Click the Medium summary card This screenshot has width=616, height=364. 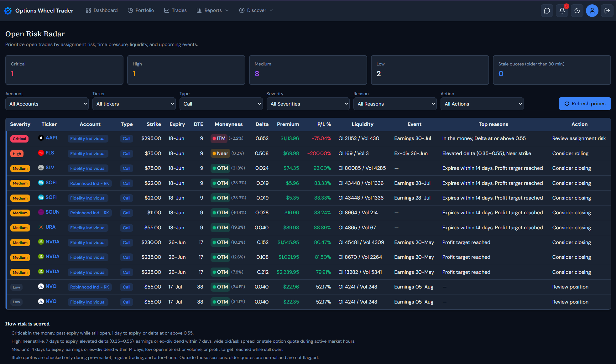tap(308, 70)
